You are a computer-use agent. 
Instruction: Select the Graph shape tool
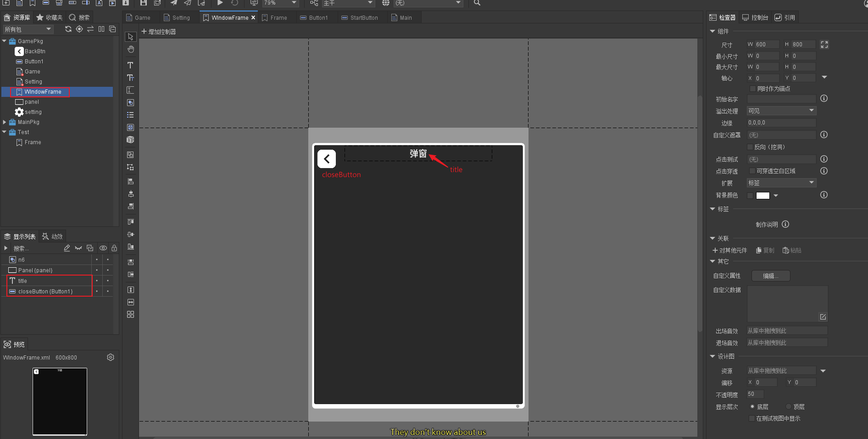[130, 102]
